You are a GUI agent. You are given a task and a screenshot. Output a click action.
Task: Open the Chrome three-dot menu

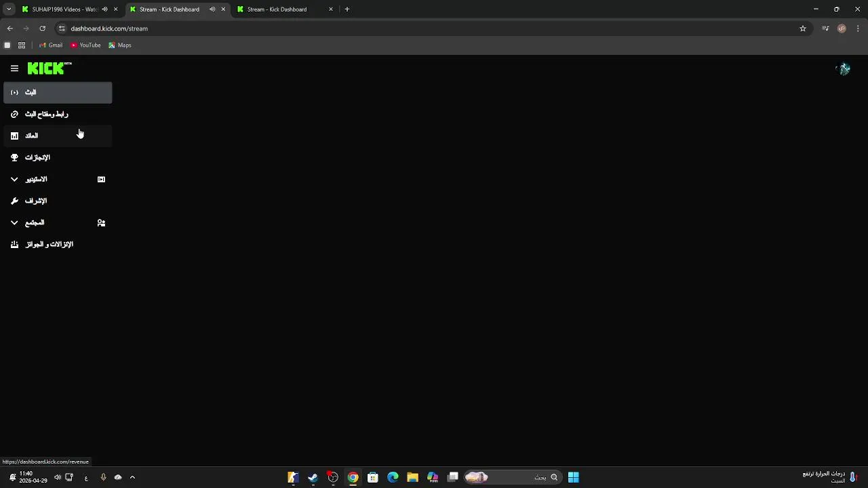point(859,28)
